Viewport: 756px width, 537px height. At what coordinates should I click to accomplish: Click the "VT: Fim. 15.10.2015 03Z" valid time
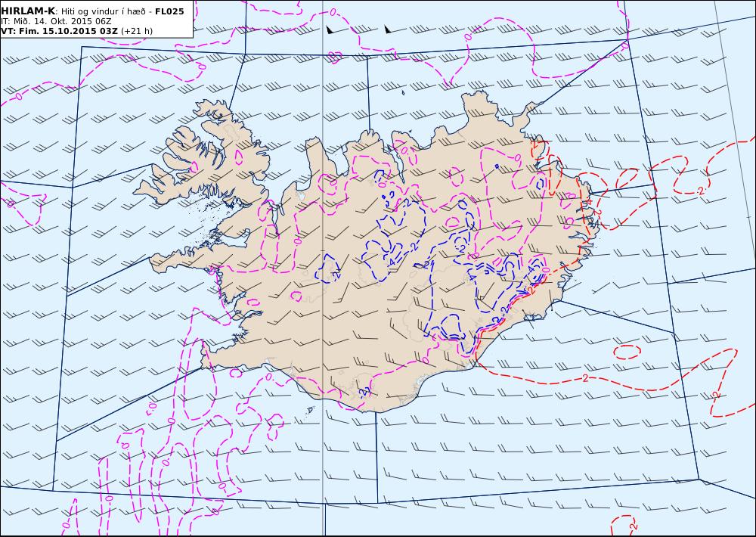(x=59, y=31)
